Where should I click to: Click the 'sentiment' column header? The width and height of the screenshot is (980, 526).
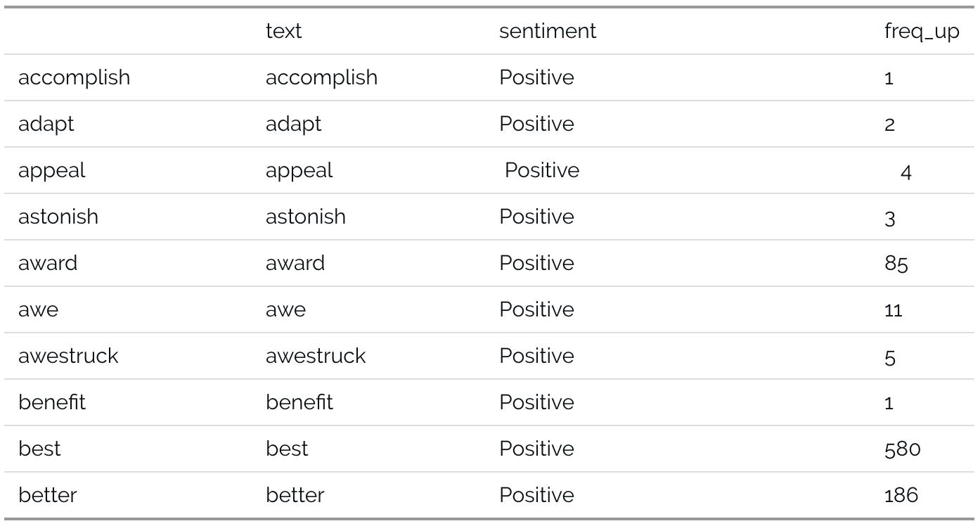coord(548,31)
